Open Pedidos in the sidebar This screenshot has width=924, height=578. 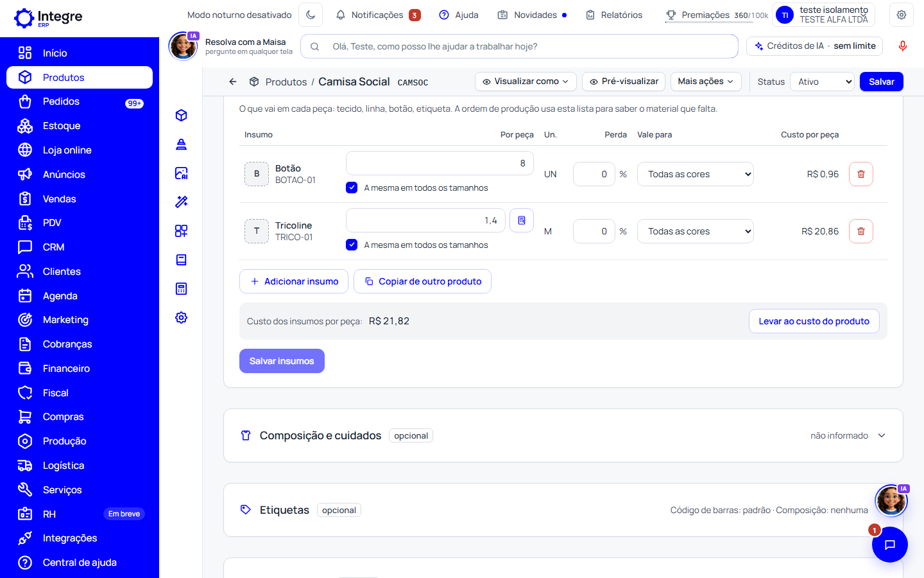point(80,101)
